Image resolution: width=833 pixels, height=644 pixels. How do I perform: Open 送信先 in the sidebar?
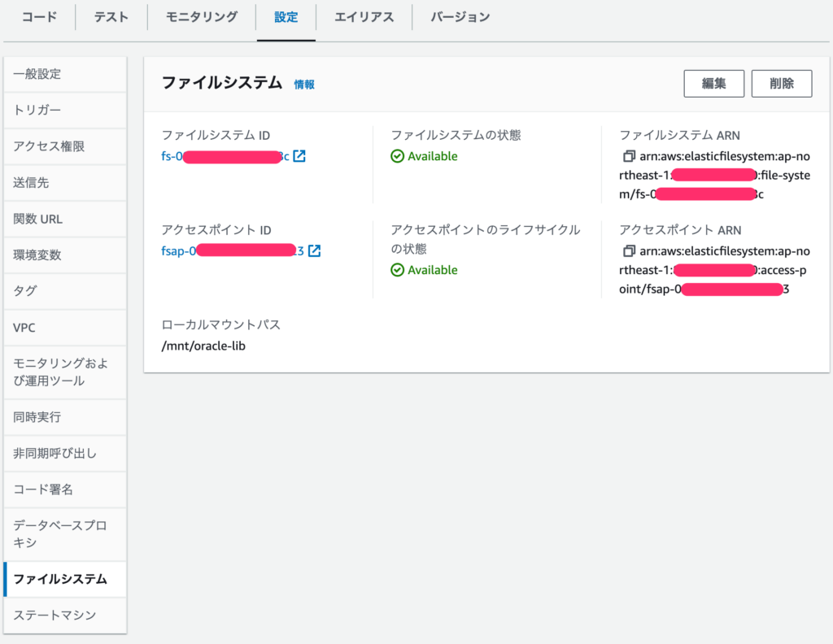click(x=65, y=182)
